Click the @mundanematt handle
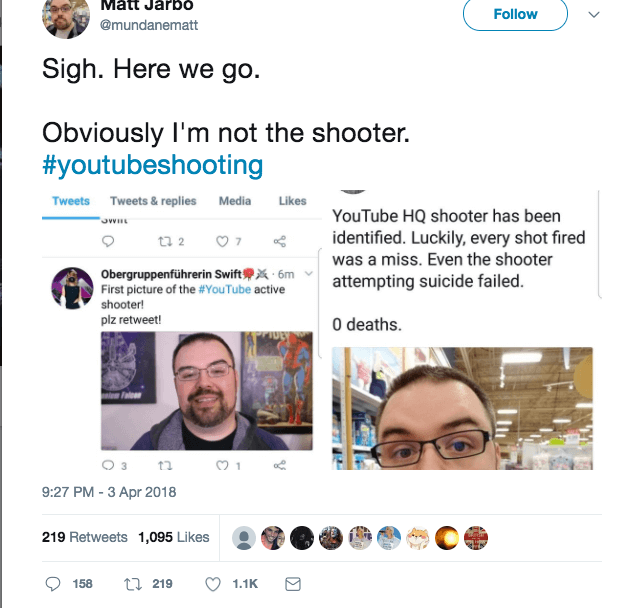This screenshot has width=642, height=608. pyautogui.click(x=149, y=25)
